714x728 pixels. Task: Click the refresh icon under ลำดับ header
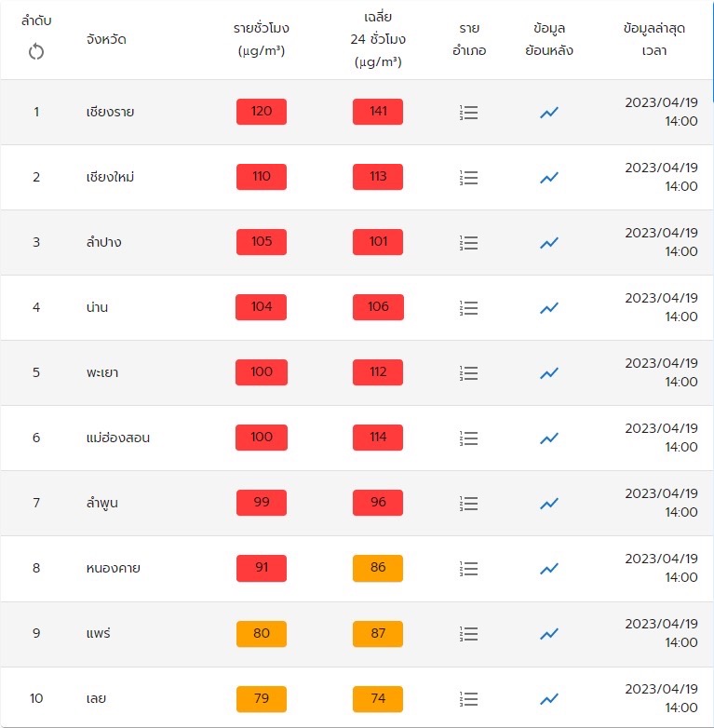pos(36,52)
